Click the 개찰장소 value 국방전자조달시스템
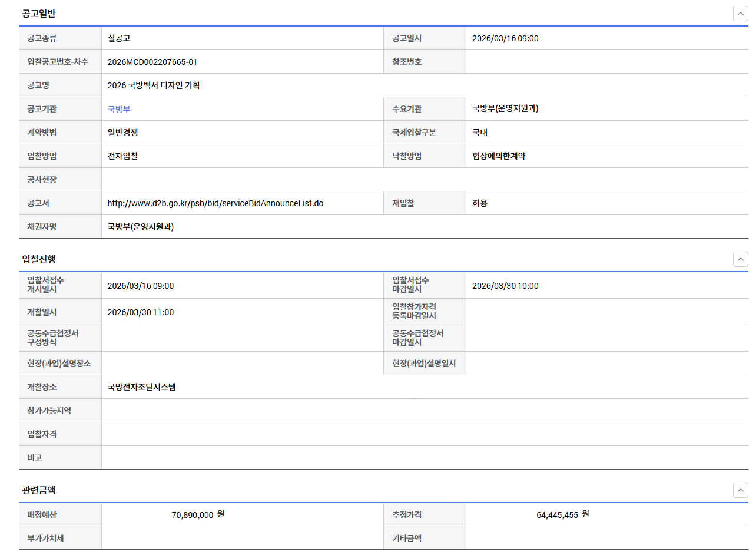This screenshot has height=555, width=756. pyautogui.click(x=141, y=387)
